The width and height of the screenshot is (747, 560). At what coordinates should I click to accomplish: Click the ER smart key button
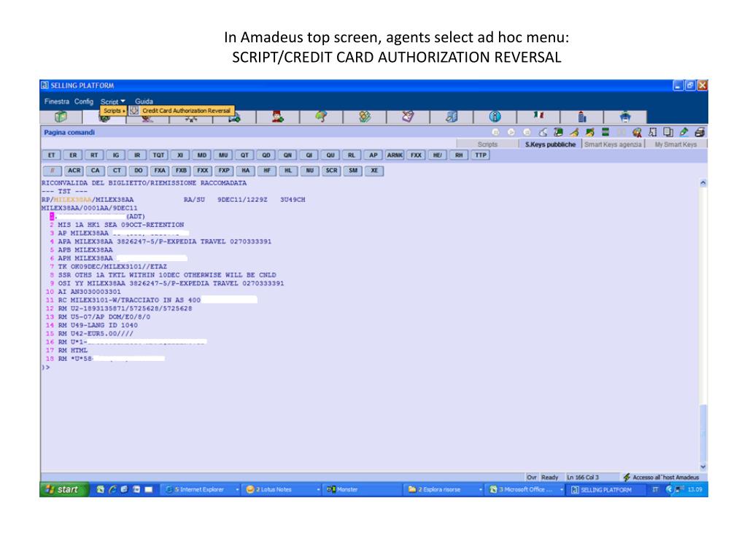click(x=73, y=155)
